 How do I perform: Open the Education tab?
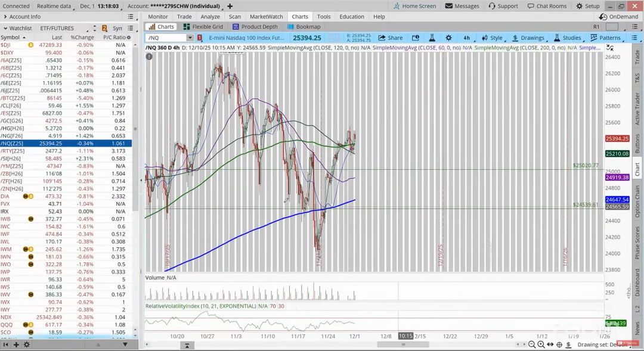352,17
